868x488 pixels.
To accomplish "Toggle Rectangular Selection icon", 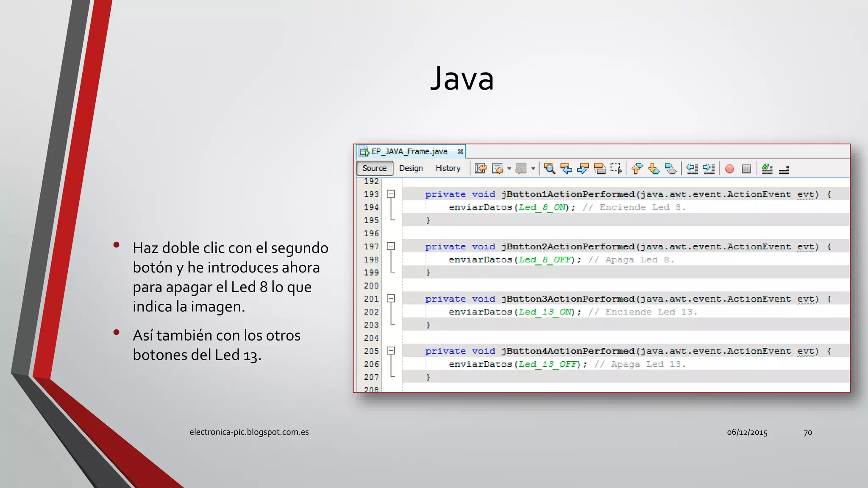I will 616,169.
